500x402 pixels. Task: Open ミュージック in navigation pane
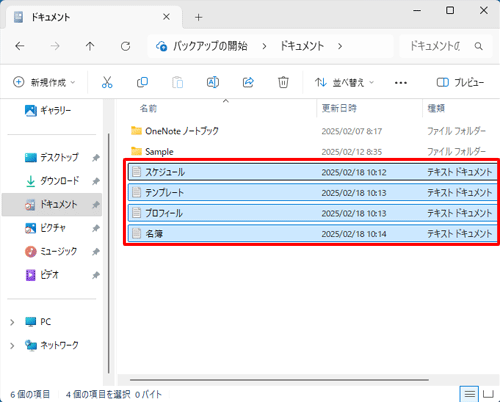coord(51,251)
